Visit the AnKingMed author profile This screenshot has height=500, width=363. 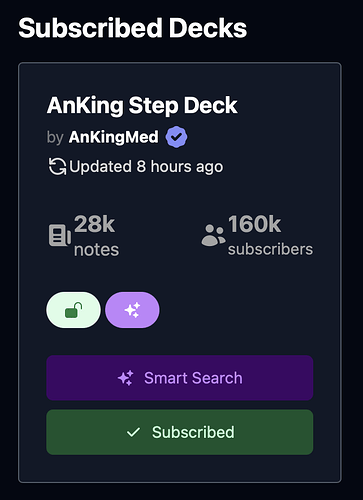[x=114, y=137]
